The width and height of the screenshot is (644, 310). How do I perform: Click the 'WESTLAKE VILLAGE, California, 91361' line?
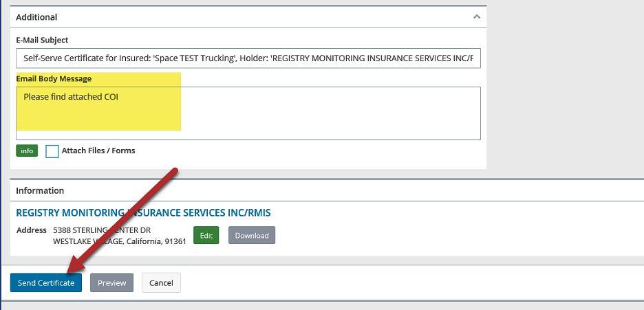[x=120, y=241]
